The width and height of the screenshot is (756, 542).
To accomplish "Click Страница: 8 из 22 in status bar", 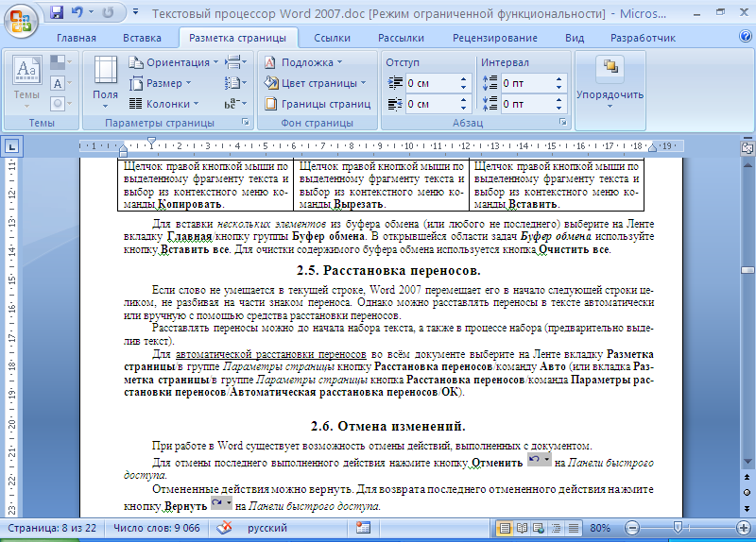I will pyautogui.click(x=52, y=528).
